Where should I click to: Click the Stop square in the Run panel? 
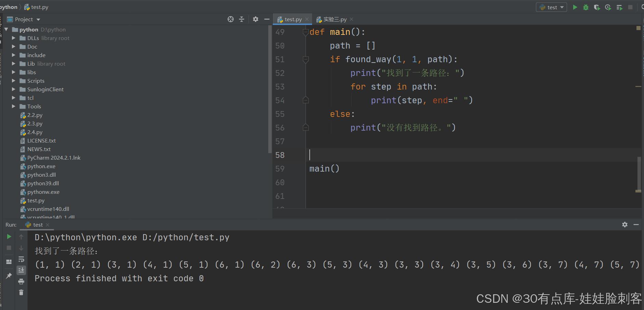pyautogui.click(x=9, y=248)
